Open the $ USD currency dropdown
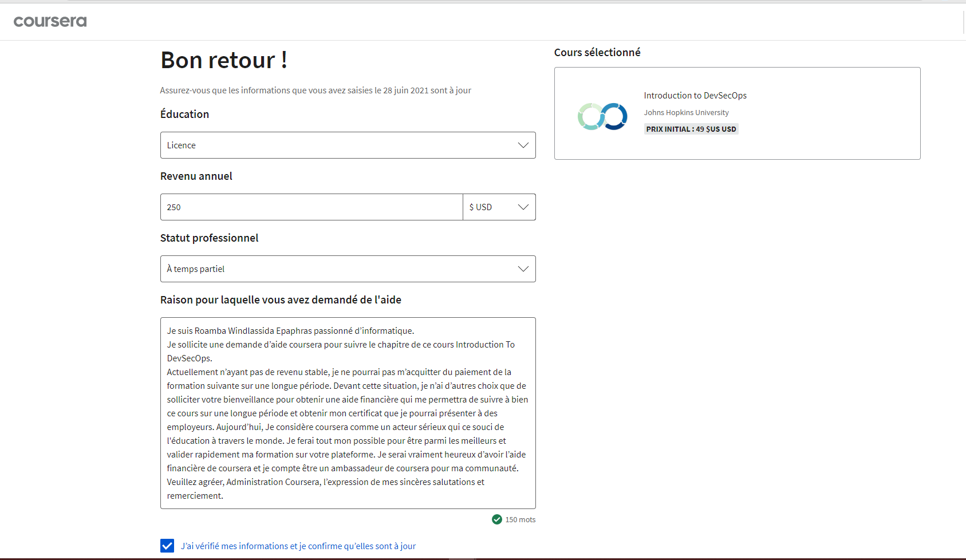Screen dimensions: 966x560 tap(499, 207)
